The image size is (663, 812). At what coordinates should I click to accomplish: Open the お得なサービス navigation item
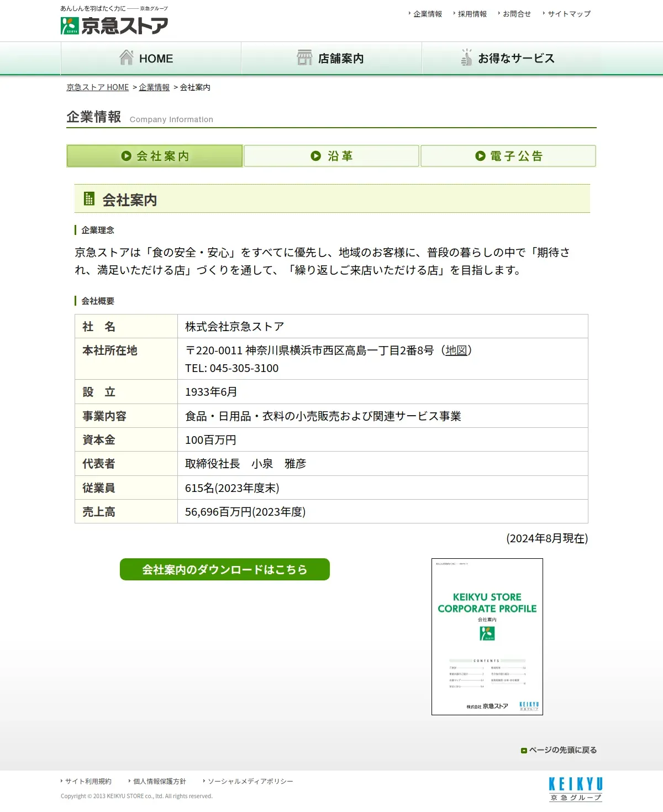coord(512,58)
